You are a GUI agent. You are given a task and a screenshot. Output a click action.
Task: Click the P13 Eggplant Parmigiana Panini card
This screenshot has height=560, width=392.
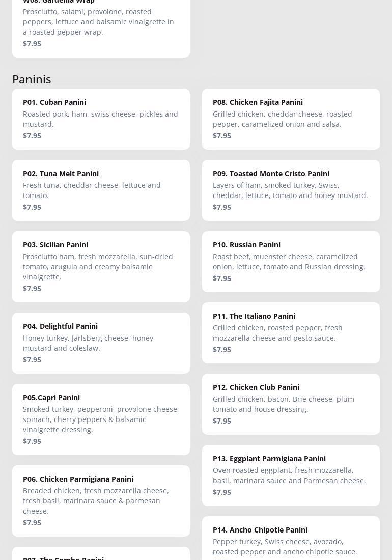tap(291, 475)
